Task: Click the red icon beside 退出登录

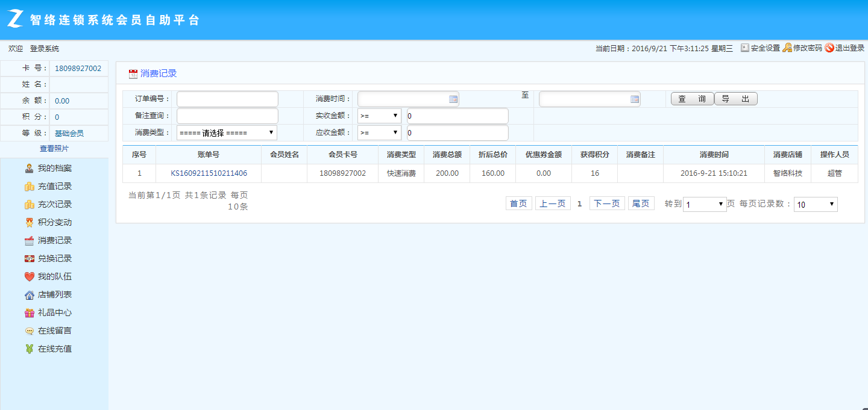Action: coord(829,48)
